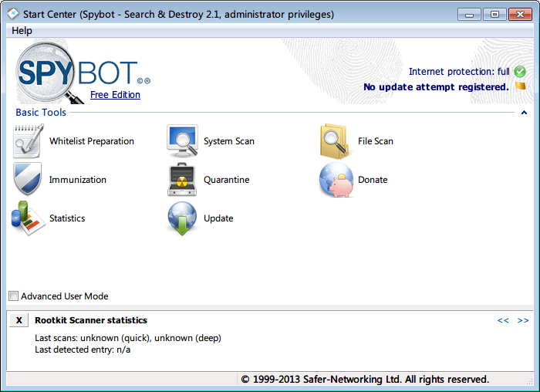Image resolution: width=540 pixels, height=392 pixels.
Task: Click the System Scan label
Action: coord(229,141)
